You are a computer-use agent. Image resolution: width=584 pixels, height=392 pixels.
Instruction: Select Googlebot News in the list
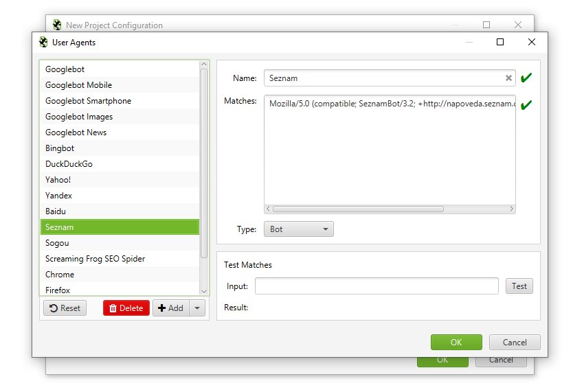point(120,132)
